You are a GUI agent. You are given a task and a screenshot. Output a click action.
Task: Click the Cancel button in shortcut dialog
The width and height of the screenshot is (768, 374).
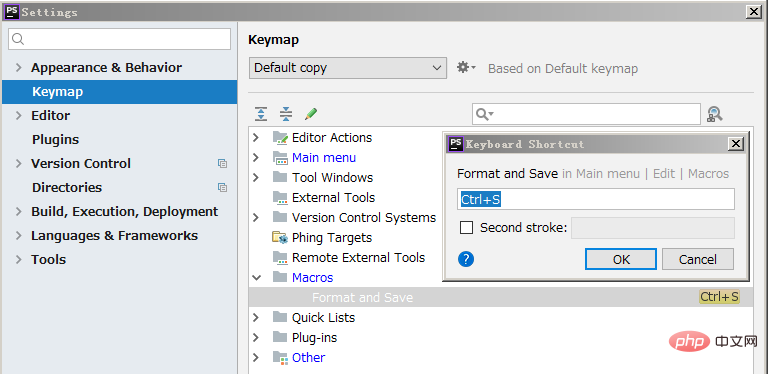(697, 259)
